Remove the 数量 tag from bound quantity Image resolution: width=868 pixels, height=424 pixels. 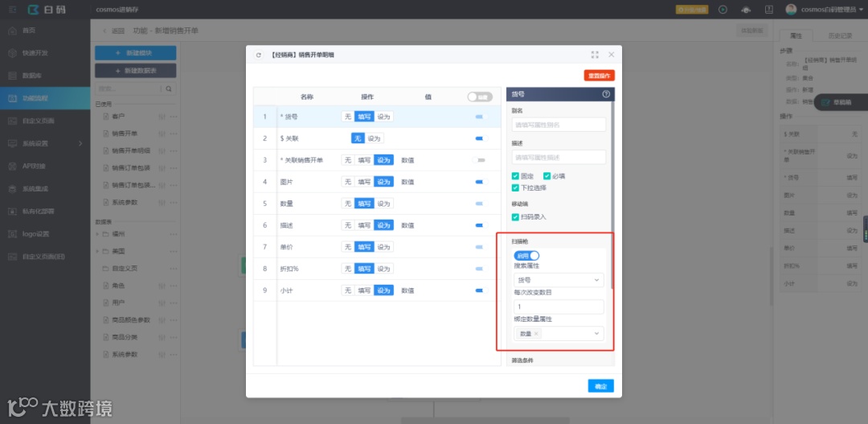click(536, 334)
